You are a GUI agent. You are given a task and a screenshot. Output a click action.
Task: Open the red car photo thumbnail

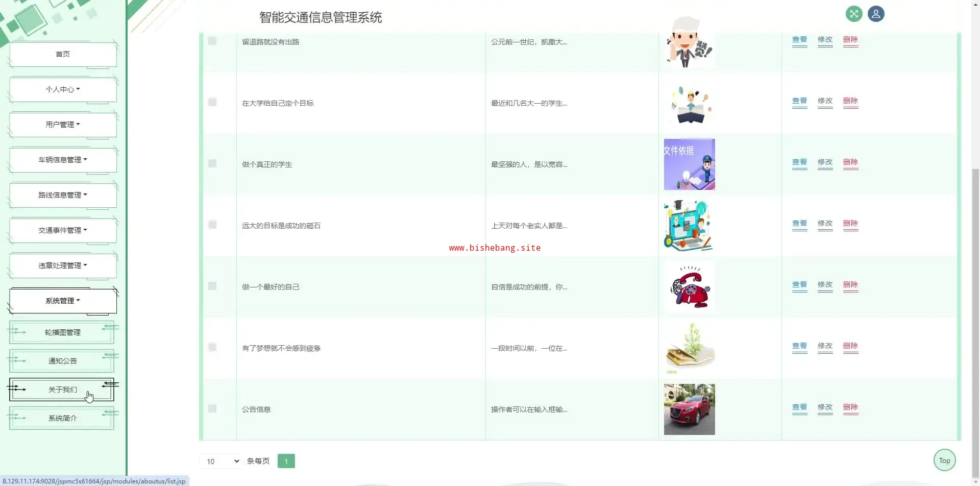[690, 409]
